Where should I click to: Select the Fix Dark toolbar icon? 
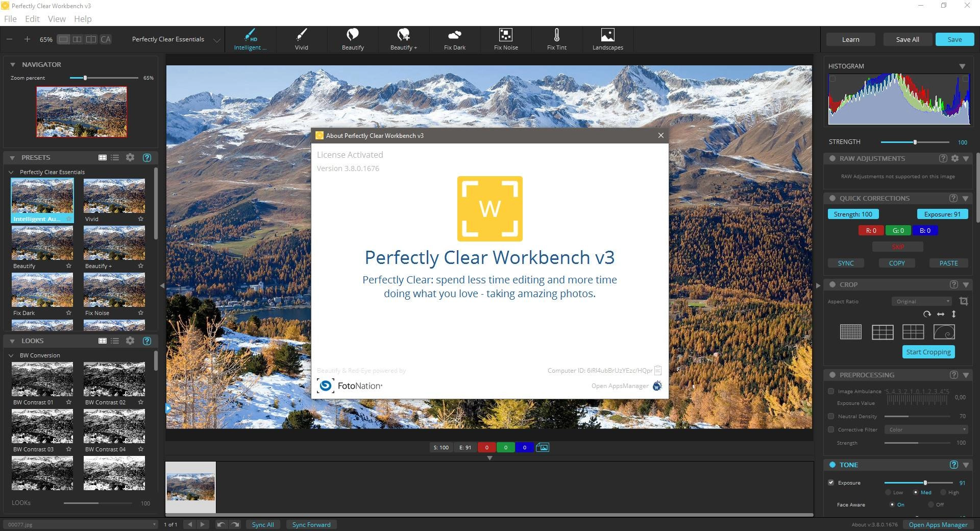click(x=455, y=39)
